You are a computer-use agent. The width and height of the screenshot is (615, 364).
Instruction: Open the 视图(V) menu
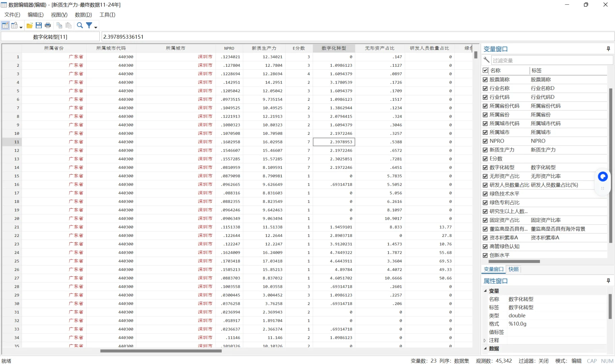59,15
